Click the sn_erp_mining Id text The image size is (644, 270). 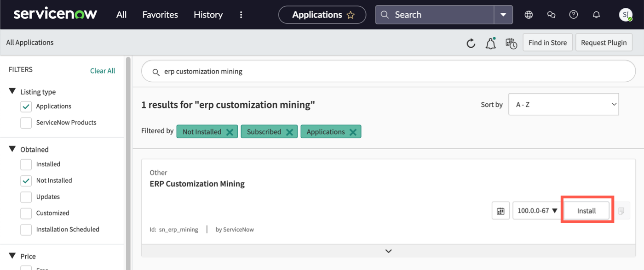tap(174, 230)
